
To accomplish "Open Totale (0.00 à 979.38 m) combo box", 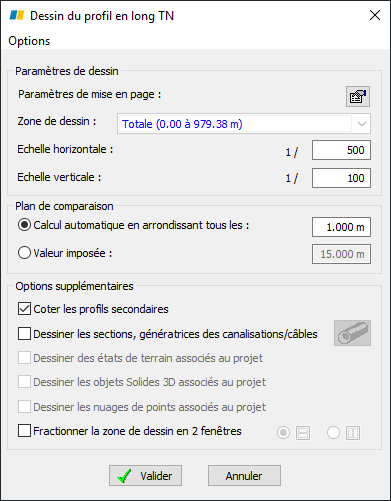I will pos(244,124).
